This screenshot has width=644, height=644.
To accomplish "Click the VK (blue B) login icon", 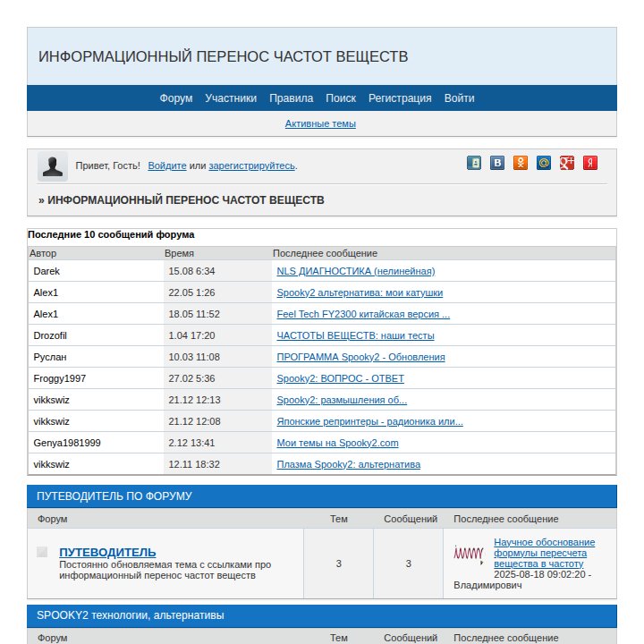I will coord(497,163).
